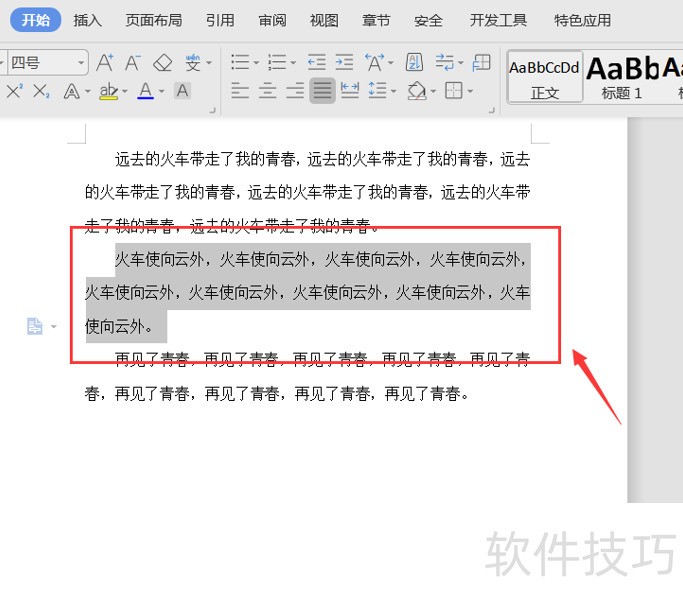Switch to the 开始 tab
This screenshot has width=683, height=605.
36,20
